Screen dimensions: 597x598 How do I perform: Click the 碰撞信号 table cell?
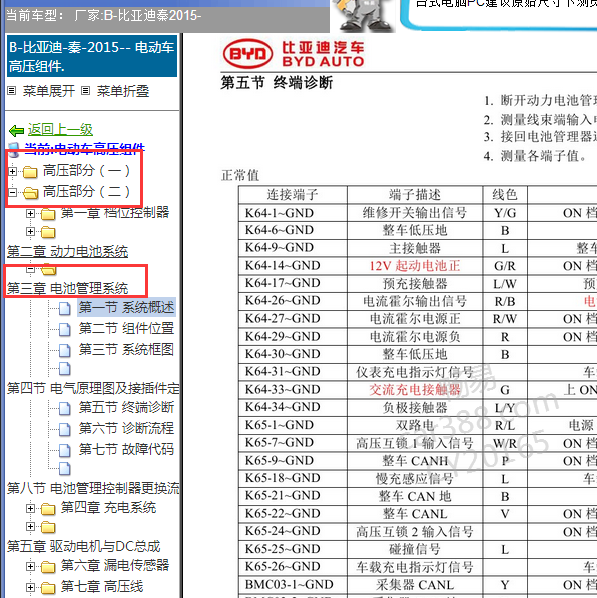[415, 549]
